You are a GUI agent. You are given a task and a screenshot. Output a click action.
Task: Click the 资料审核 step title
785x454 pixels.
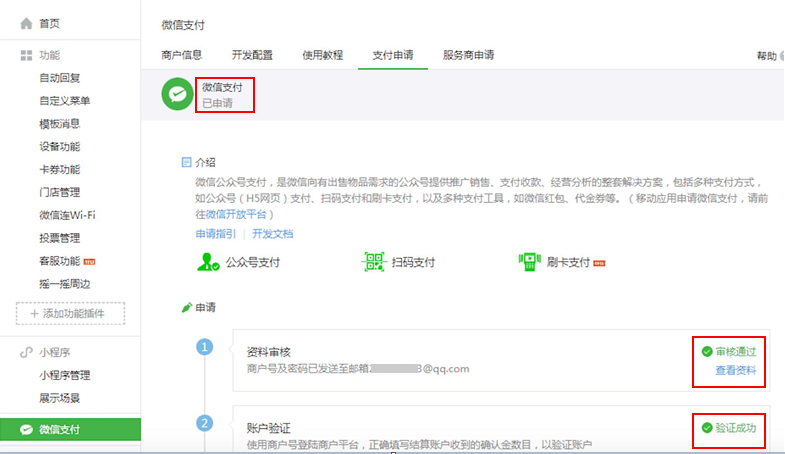click(x=268, y=352)
